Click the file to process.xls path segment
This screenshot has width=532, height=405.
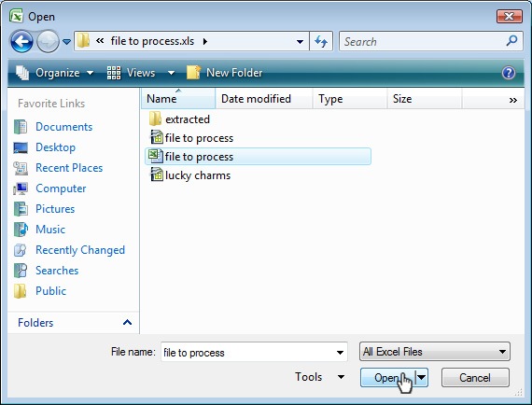(152, 41)
